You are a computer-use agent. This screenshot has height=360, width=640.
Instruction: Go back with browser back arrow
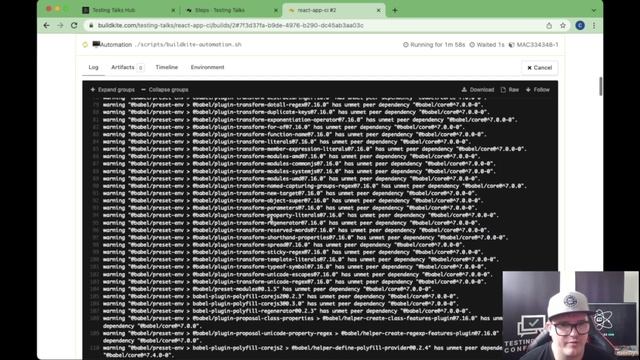pos(47,25)
